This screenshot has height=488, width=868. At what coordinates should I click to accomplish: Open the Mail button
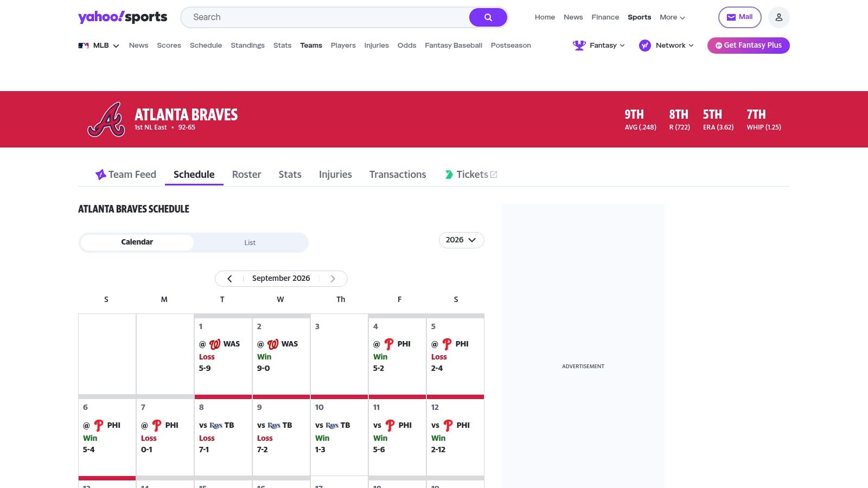[740, 17]
